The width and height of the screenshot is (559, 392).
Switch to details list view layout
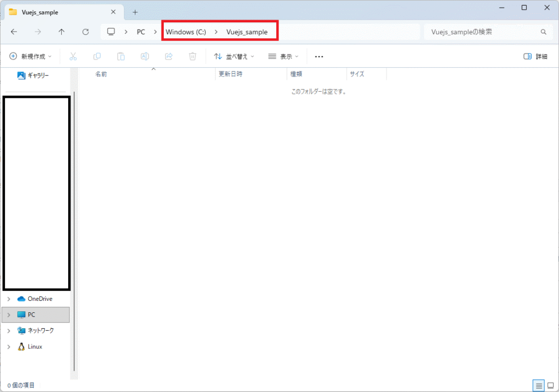[x=539, y=385]
